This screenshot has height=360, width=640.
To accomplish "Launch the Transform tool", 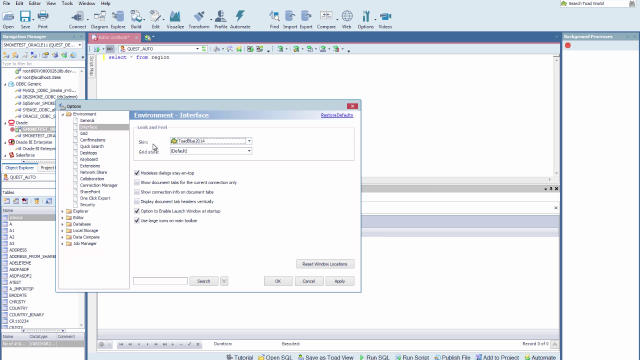I will (x=199, y=19).
